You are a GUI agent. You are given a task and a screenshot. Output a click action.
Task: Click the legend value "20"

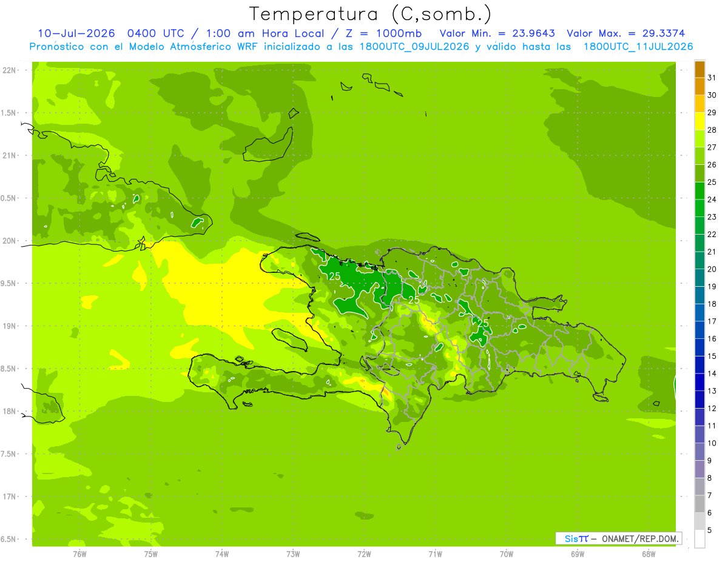(x=712, y=269)
